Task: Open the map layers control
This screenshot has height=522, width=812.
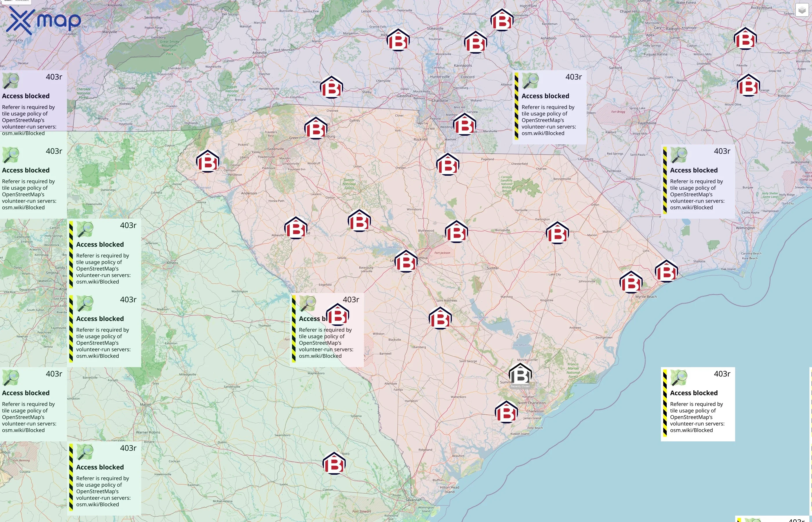Action: point(802,10)
